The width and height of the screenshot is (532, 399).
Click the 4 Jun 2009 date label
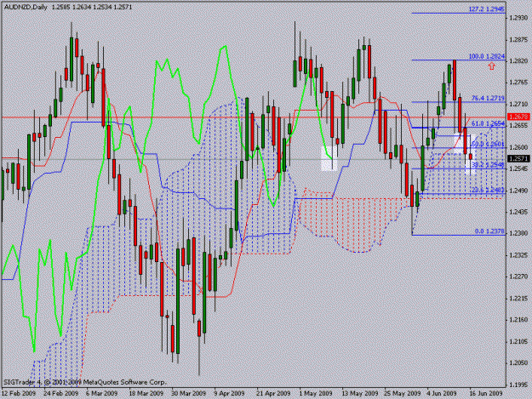[x=442, y=393]
